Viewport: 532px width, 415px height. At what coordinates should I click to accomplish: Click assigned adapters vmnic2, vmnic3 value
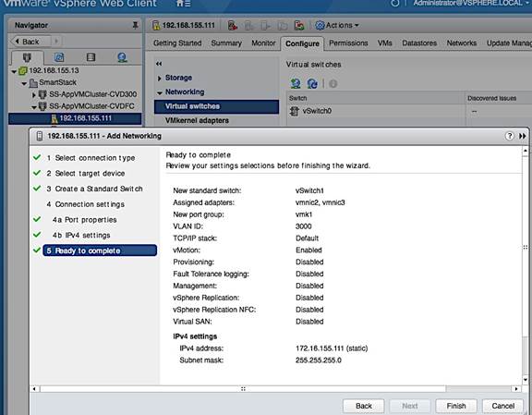pos(320,202)
